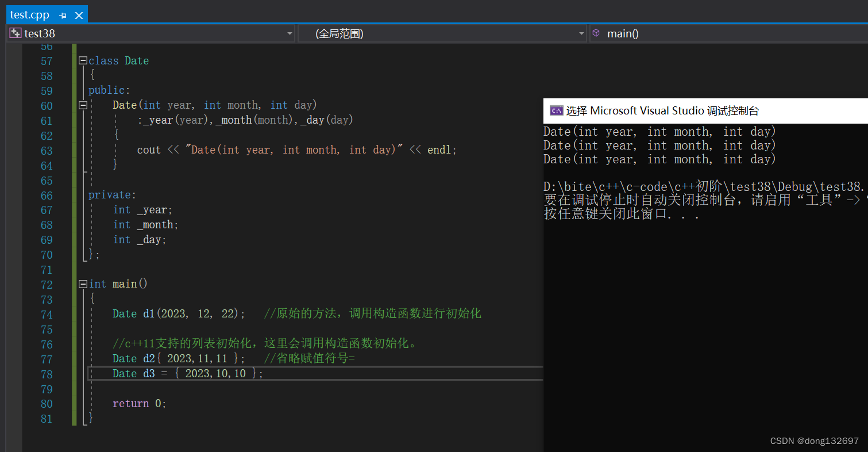Click 'Date d1(2023, 12, 22);' statement
Viewport: 868px width, 452px height.
pyautogui.click(x=179, y=314)
